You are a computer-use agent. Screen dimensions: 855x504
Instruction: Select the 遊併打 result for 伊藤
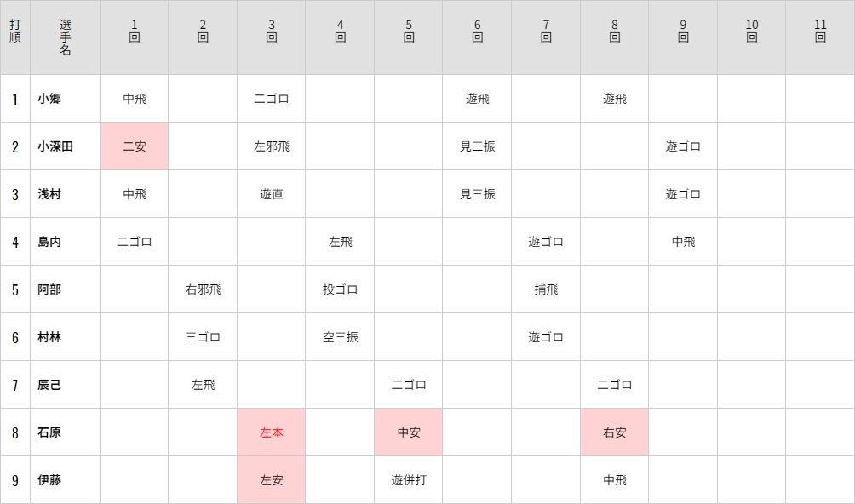409,480
